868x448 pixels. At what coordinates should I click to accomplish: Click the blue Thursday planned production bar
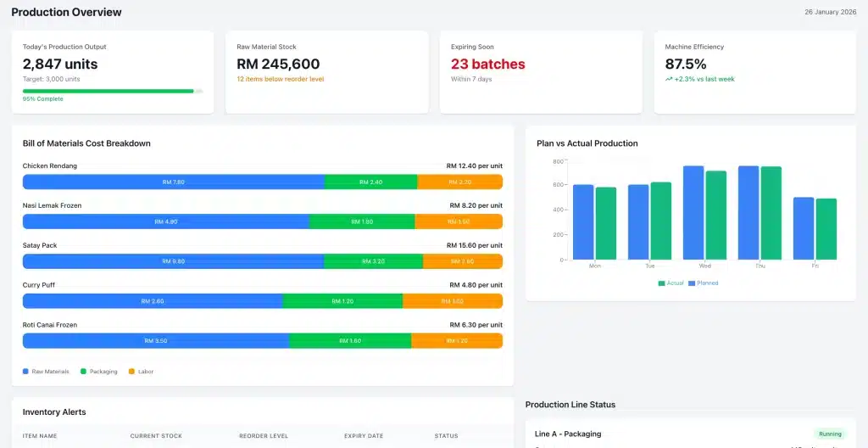point(748,212)
